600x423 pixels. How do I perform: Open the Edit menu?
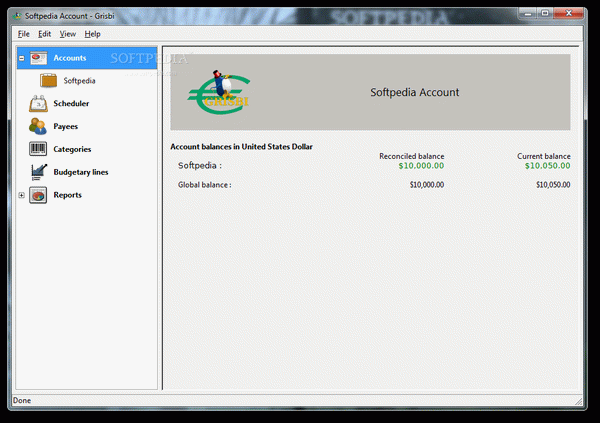click(44, 34)
